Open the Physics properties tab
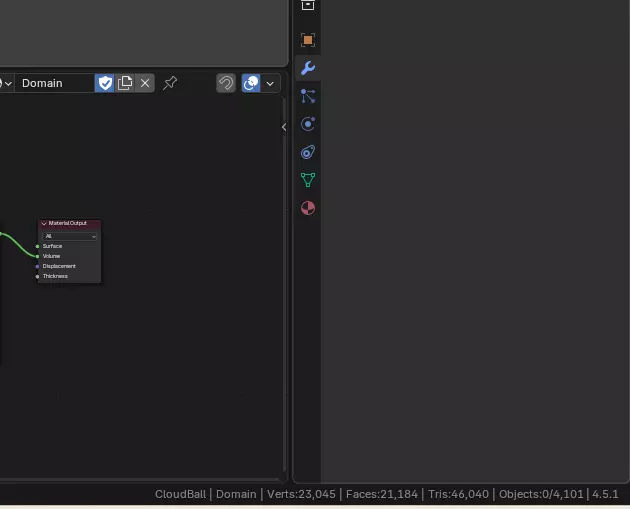This screenshot has width=630, height=509. [x=308, y=124]
